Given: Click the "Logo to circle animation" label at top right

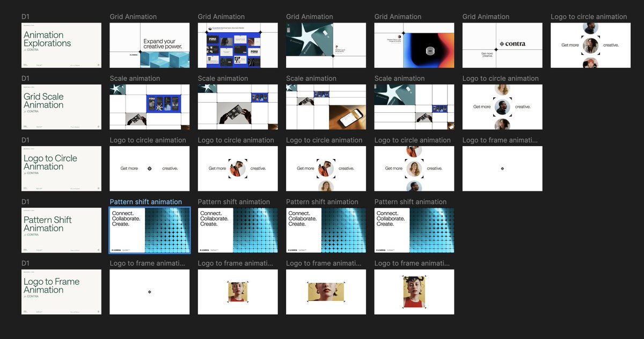Looking at the screenshot, I should click(x=589, y=17).
